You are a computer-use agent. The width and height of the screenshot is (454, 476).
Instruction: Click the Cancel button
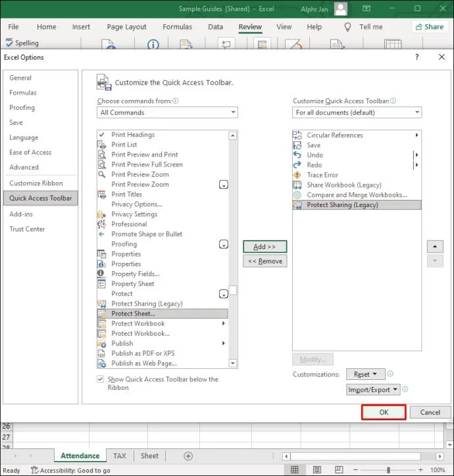click(x=430, y=412)
